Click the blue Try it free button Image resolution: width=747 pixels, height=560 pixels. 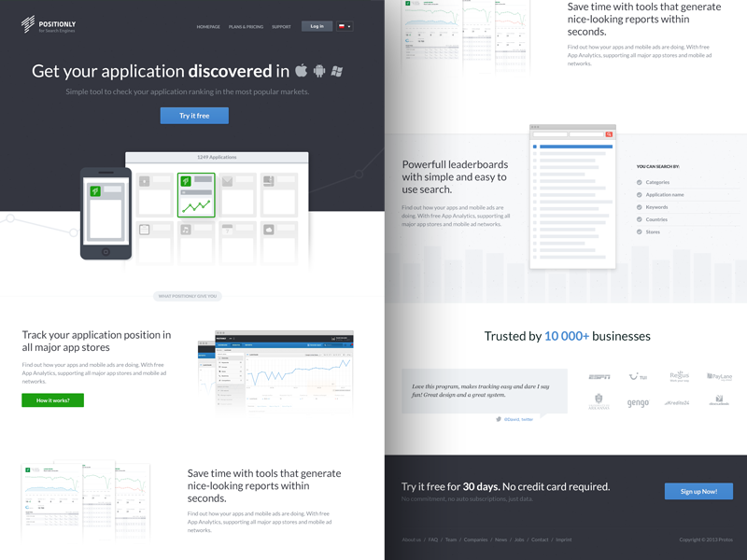(x=194, y=116)
